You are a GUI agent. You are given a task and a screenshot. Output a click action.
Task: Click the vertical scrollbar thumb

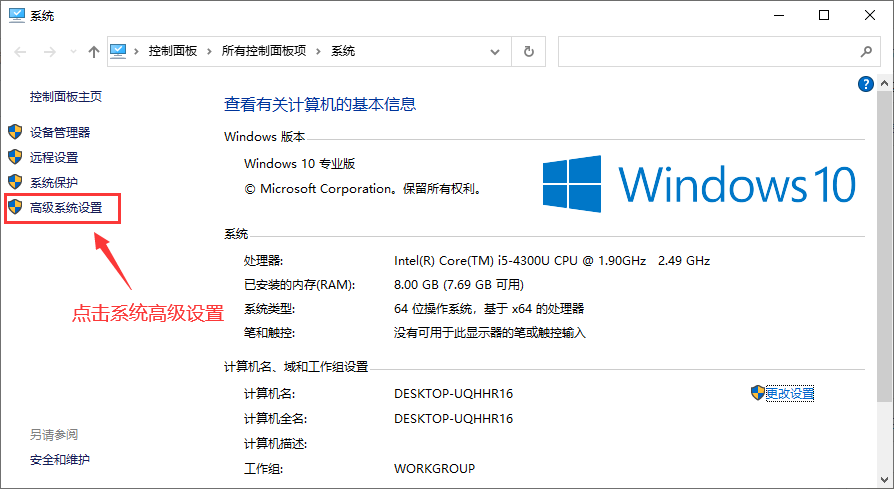884,245
